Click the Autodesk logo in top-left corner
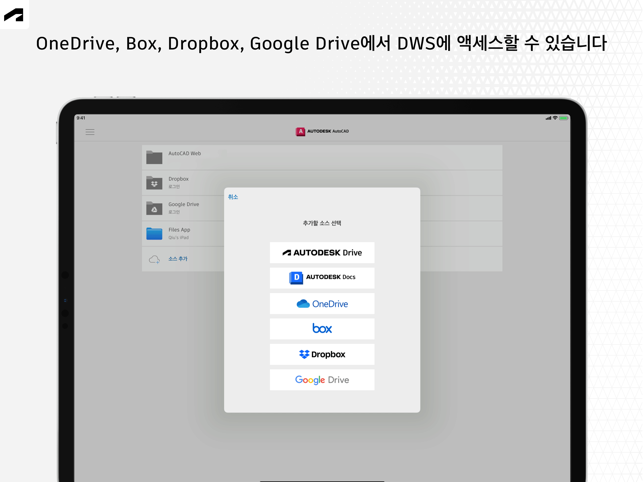The height and width of the screenshot is (482, 643). pos(14,14)
